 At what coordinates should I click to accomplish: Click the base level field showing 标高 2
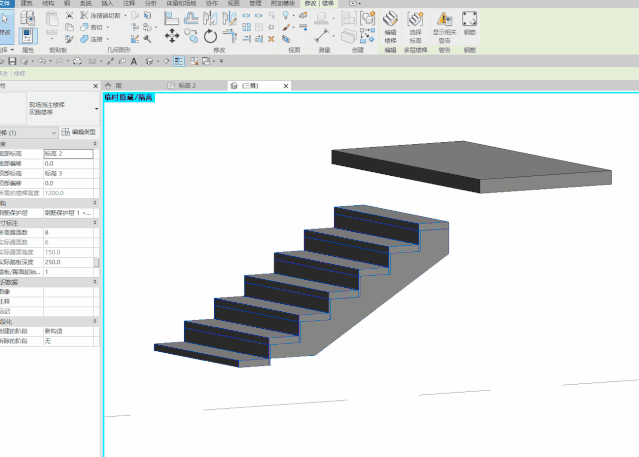68,154
